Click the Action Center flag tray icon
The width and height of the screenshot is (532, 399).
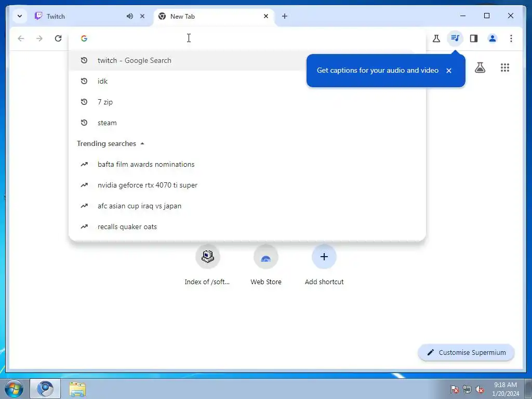pyautogui.click(x=455, y=389)
